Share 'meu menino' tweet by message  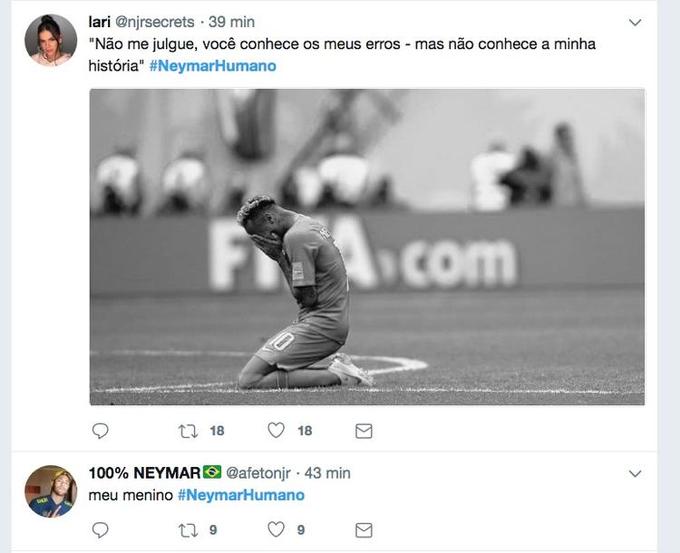(x=364, y=530)
